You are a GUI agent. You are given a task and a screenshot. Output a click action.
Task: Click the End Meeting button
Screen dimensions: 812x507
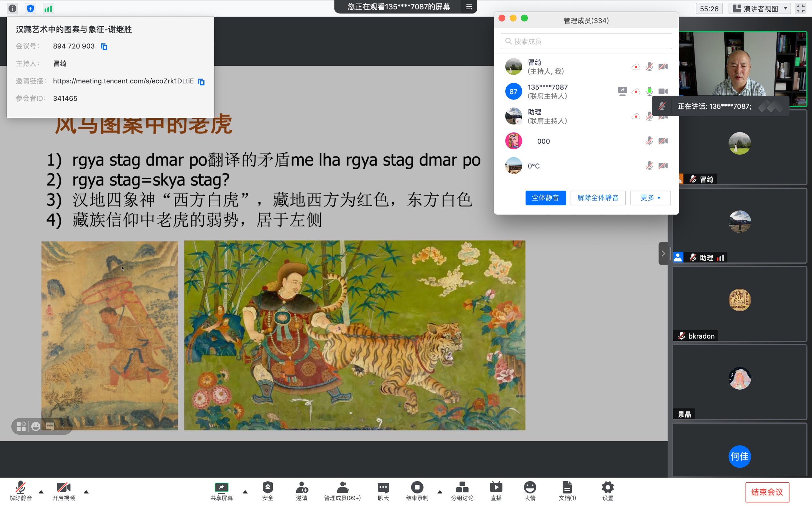(x=767, y=492)
